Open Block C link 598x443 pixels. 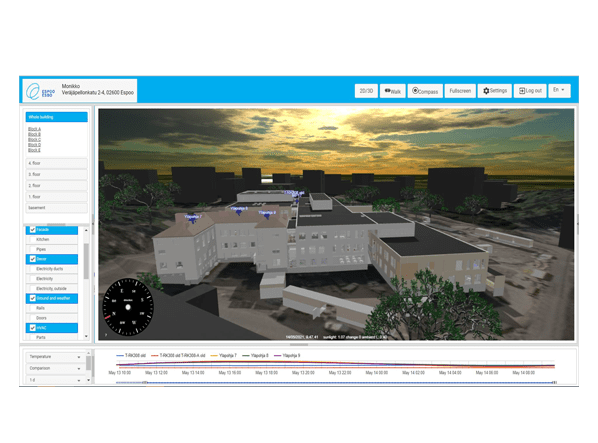34,140
